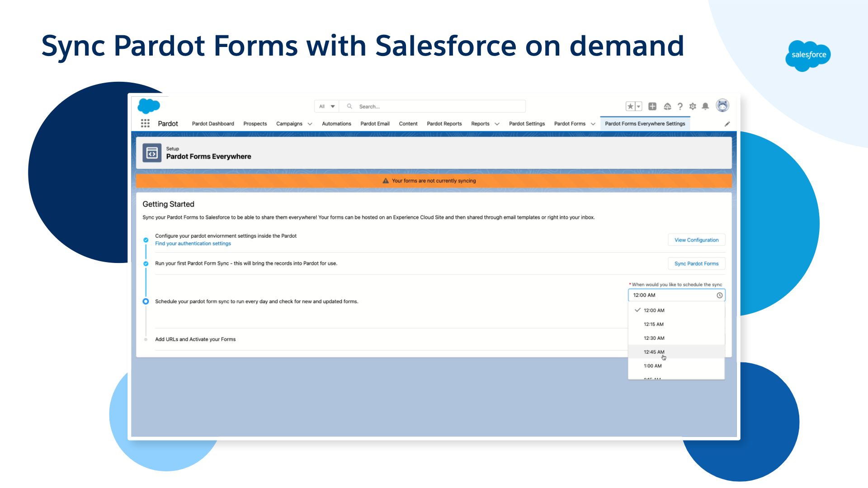Image resolution: width=868 pixels, height=488 pixels.
Task: Open the Salesforce Trailhead guidance icon
Action: 667,106
